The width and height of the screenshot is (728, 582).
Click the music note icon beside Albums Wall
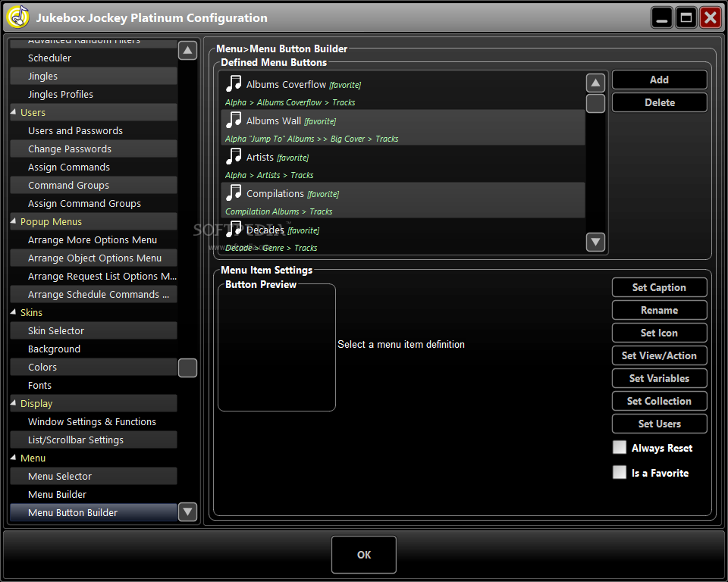point(234,120)
